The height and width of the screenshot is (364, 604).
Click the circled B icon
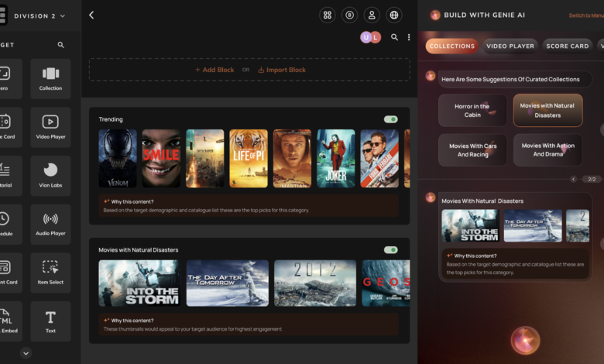(350, 15)
